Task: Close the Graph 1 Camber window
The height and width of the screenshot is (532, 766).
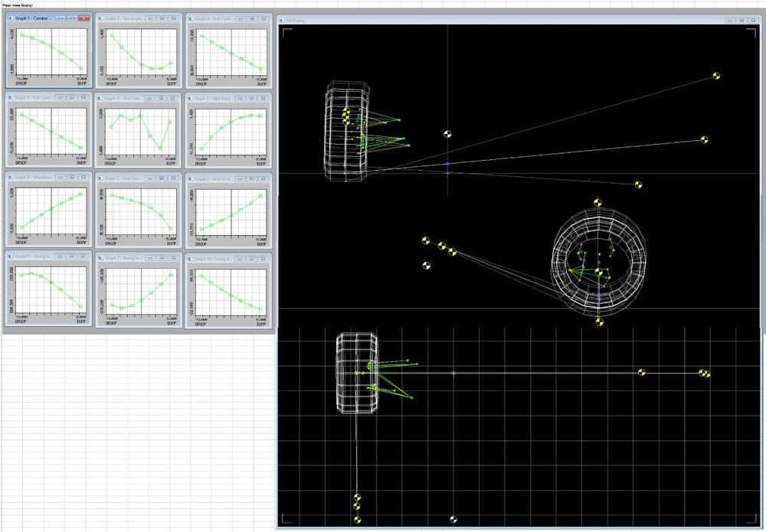Action: pyautogui.click(x=83, y=18)
